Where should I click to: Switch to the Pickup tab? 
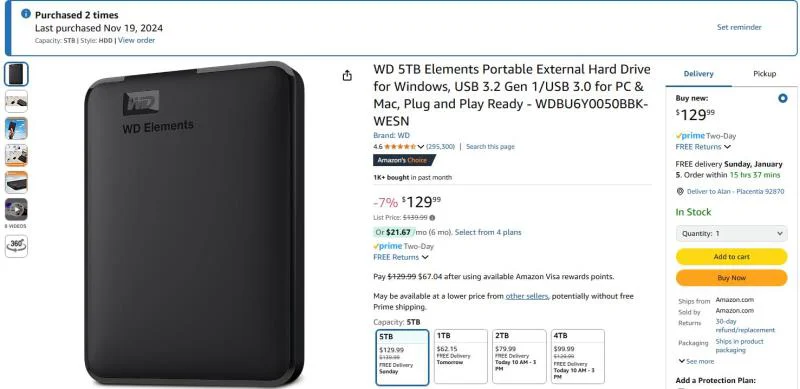[x=764, y=74]
